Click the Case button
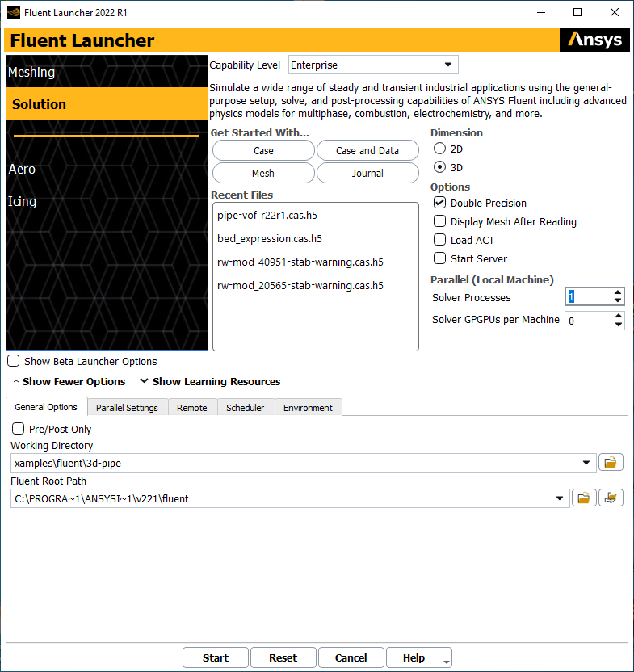Image resolution: width=634 pixels, height=672 pixels. click(x=263, y=150)
